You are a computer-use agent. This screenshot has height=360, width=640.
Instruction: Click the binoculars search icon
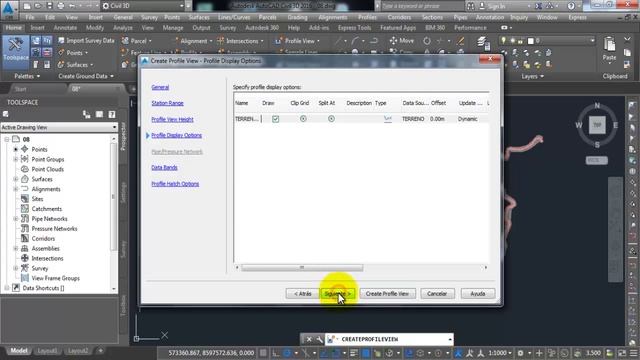coord(471,6)
